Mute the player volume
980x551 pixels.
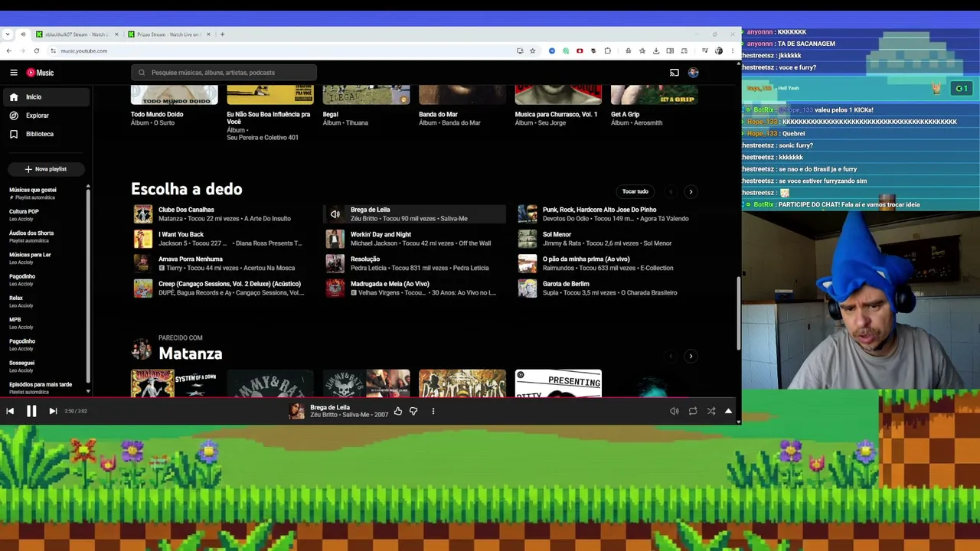click(675, 411)
